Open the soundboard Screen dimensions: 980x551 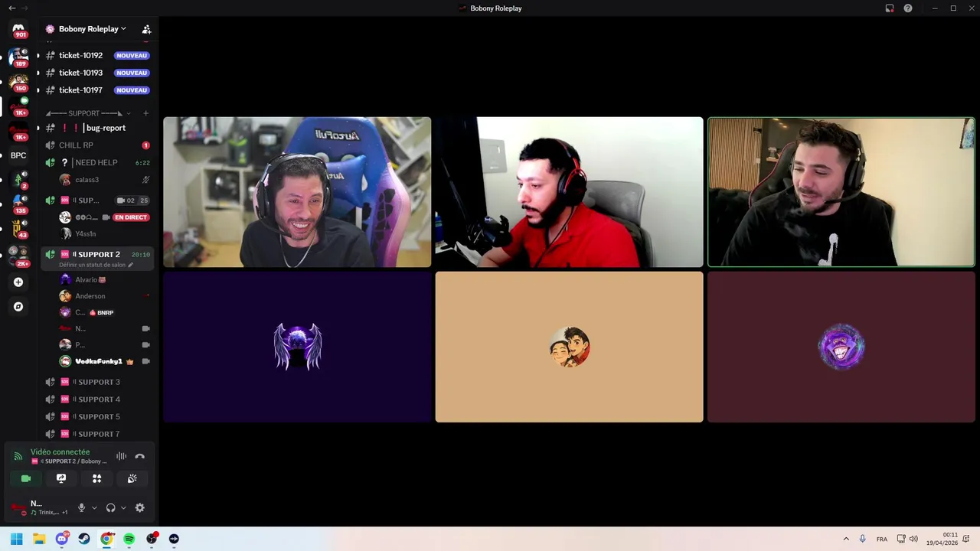coord(132,478)
